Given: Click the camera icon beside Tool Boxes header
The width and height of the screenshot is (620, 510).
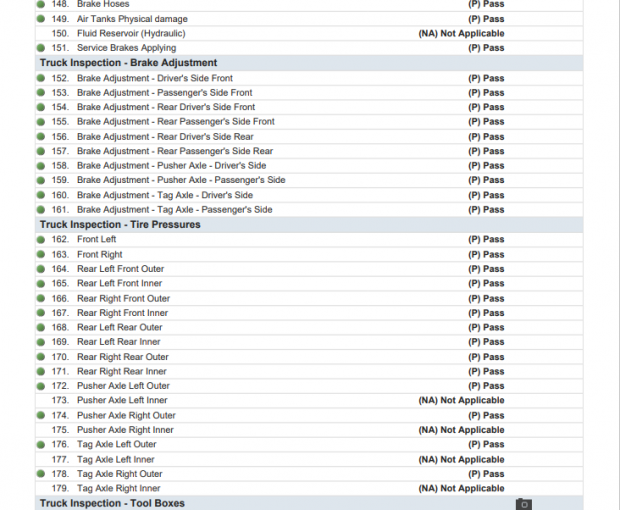Looking at the screenshot, I should pyautogui.click(x=523, y=504).
